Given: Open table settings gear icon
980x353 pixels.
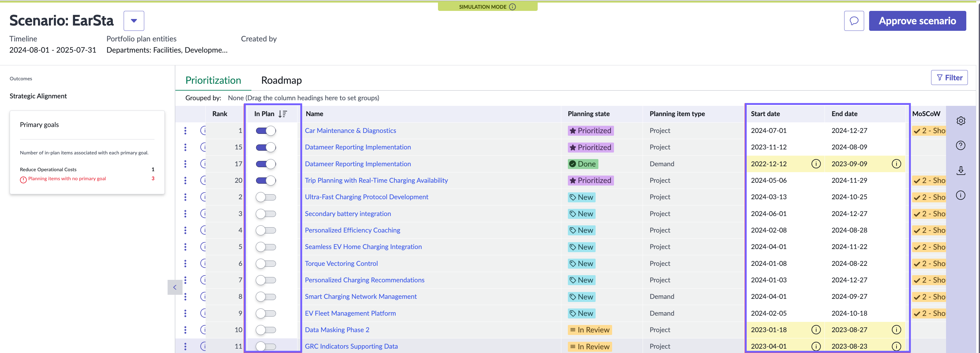Looking at the screenshot, I should click(961, 121).
